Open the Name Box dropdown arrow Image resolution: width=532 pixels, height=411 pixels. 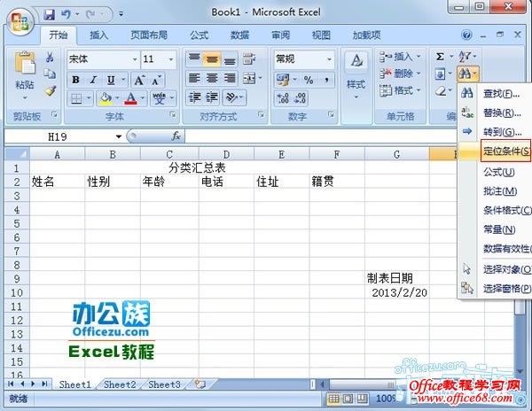(119, 136)
